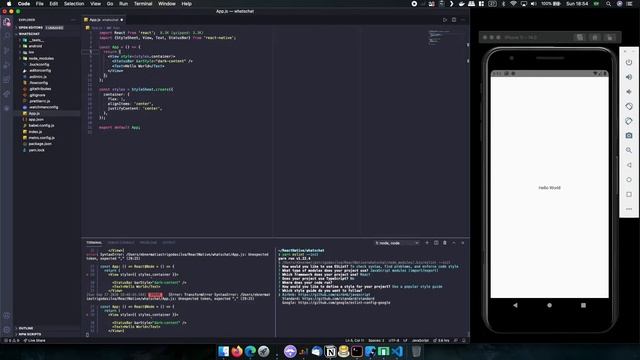Split the terminal panel

[x=436, y=243]
